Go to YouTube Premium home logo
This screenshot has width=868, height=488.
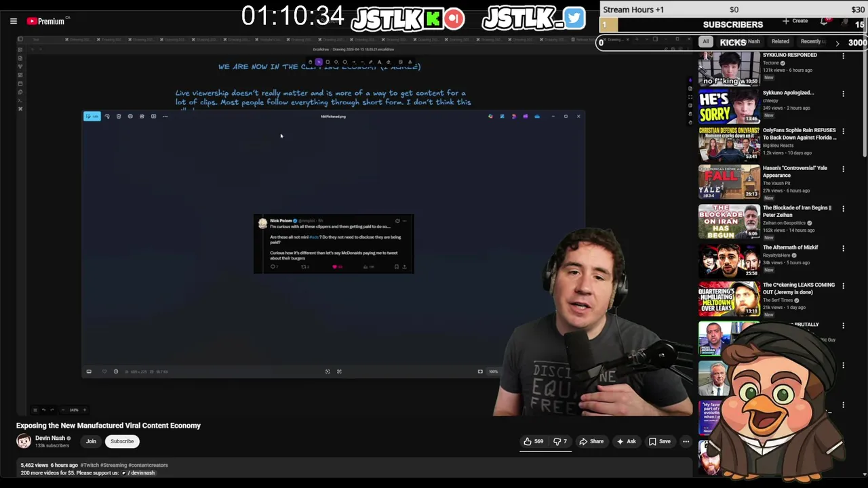(x=47, y=21)
